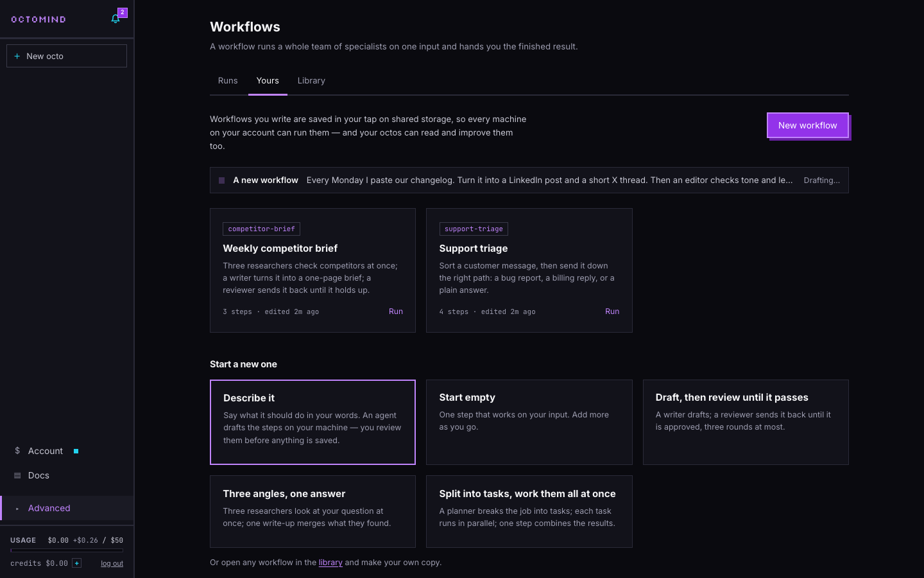Click the dollar icon next to Account
This screenshot has width=924, height=578.
(x=17, y=451)
